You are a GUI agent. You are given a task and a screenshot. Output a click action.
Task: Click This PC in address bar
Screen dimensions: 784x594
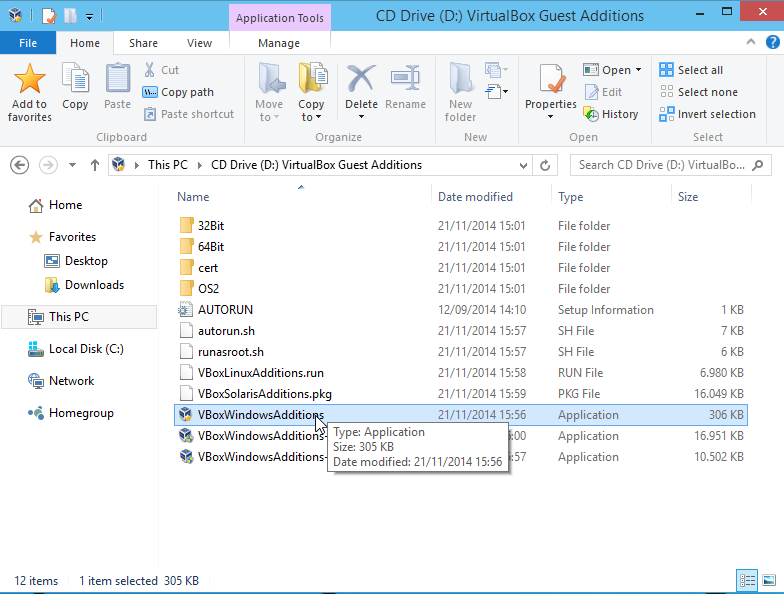pos(168,165)
